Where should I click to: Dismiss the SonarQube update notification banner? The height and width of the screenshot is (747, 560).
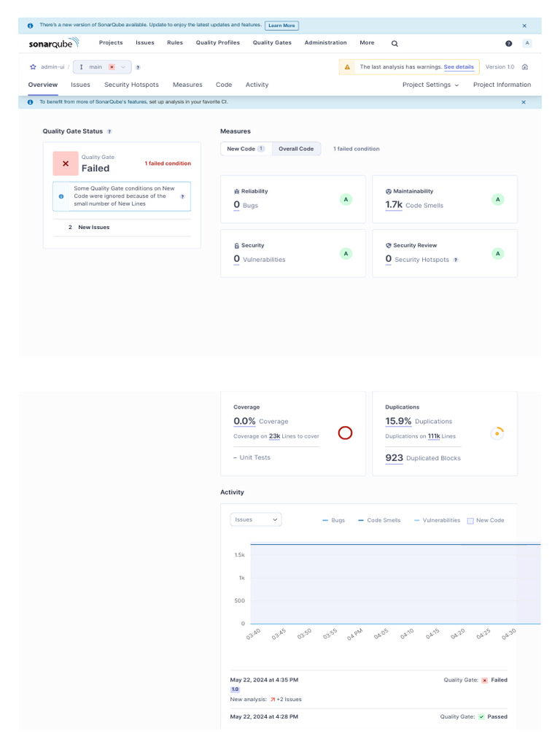coord(524,26)
